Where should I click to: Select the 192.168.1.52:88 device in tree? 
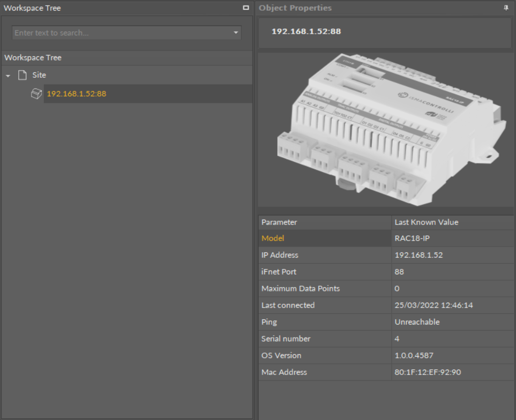click(77, 94)
